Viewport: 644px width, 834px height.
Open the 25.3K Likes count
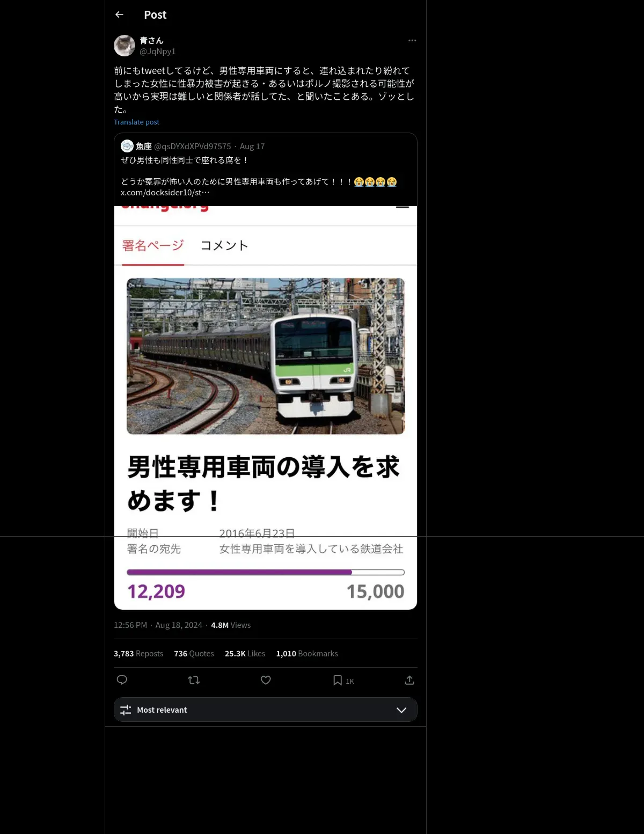click(x=245, y=654)
